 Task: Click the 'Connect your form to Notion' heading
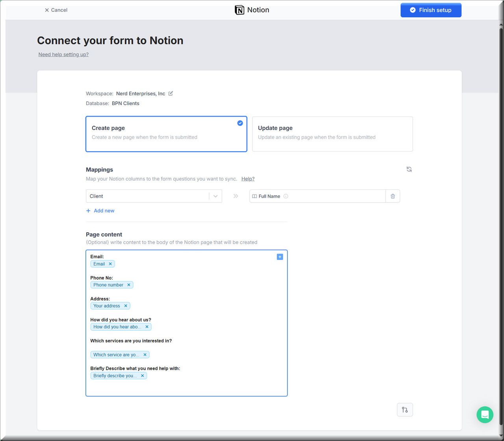pyautogui.click(x=110, y=41)
